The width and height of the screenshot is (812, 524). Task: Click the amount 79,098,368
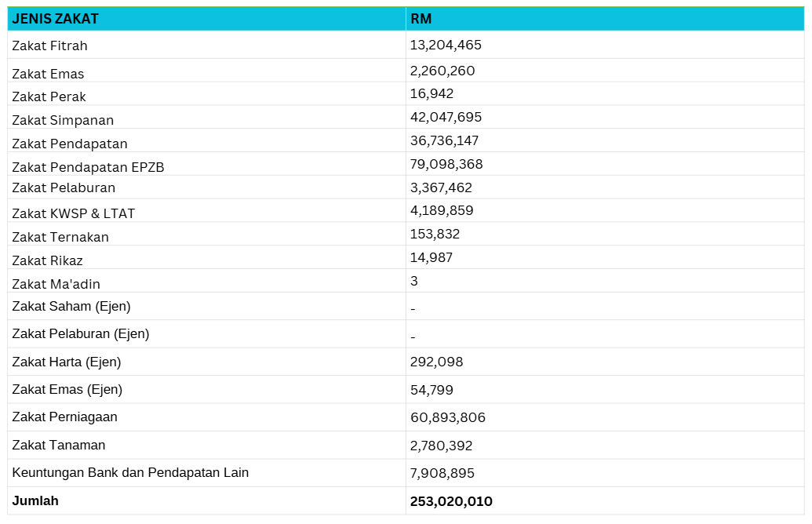click(446, 164)
